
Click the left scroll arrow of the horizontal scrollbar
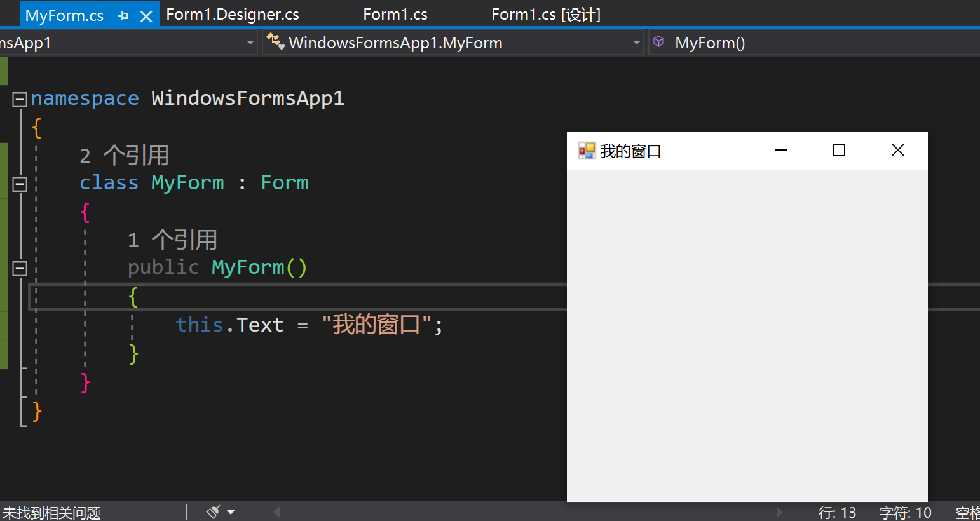[276, 511]
